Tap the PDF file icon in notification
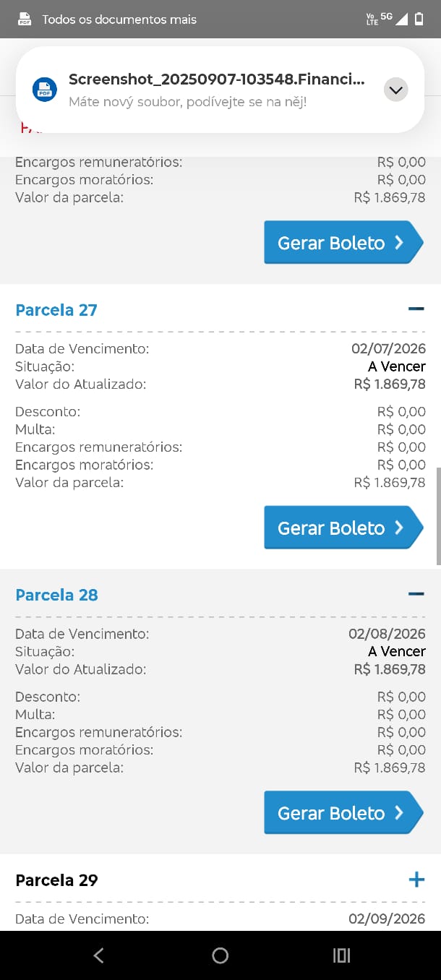 [x=44, y=90]
